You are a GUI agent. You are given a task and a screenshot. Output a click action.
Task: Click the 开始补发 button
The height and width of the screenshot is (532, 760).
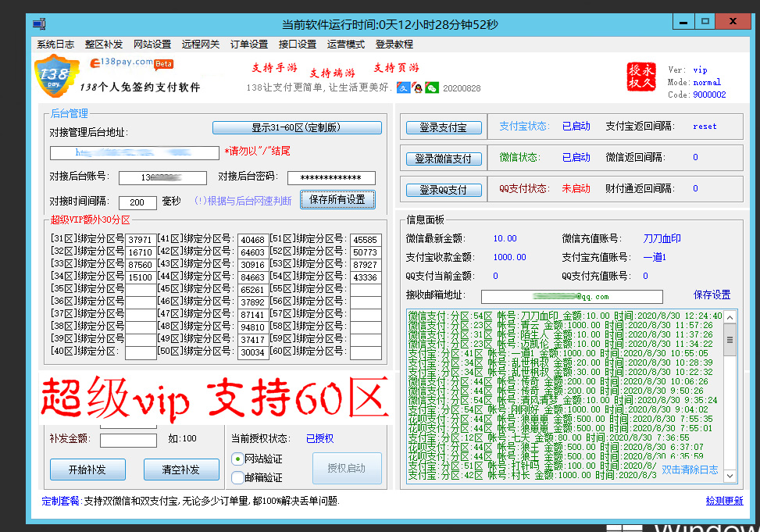coord(87,470)
